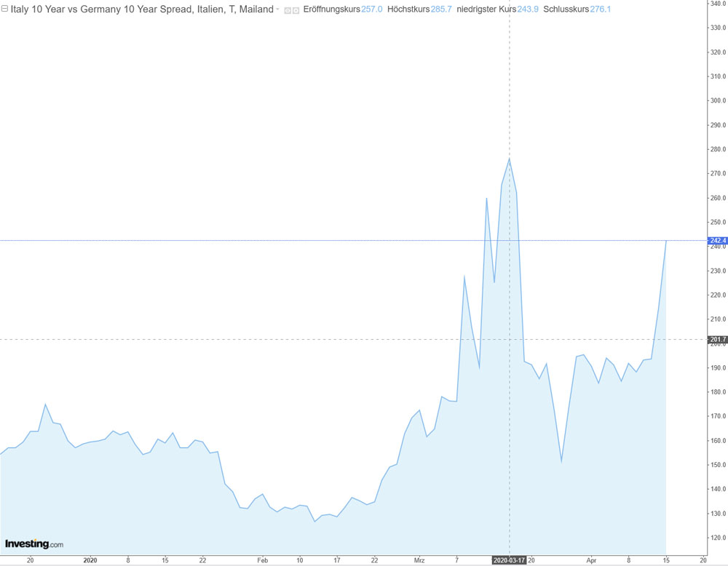Viewport: 728px width, 566px height.
Task: Click the 2020-03-17 crosshair date label
Action: click(509, 560)
